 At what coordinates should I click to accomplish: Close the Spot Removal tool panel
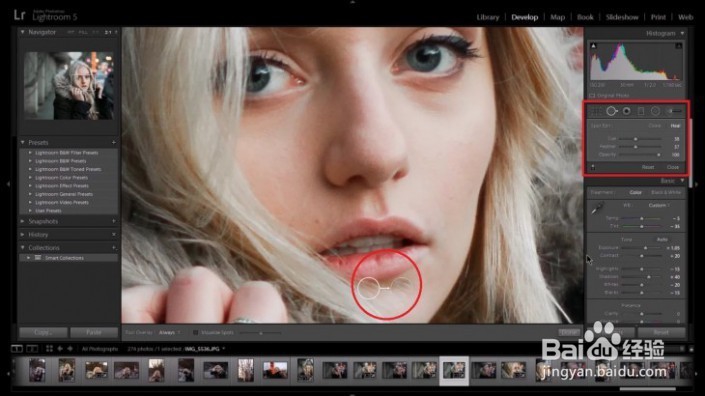(673, 167)
